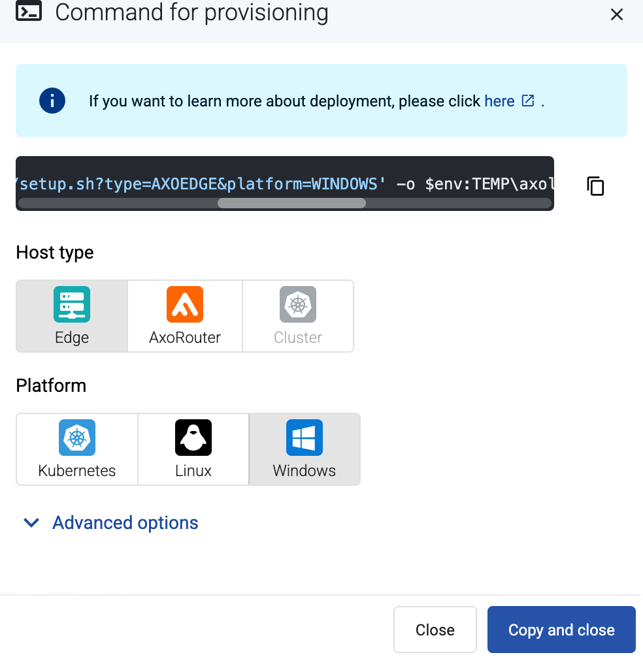Viewport: 643px width, 672px height.
Task: Click the Kubernetes platform icon
Action: coord(77,438)
